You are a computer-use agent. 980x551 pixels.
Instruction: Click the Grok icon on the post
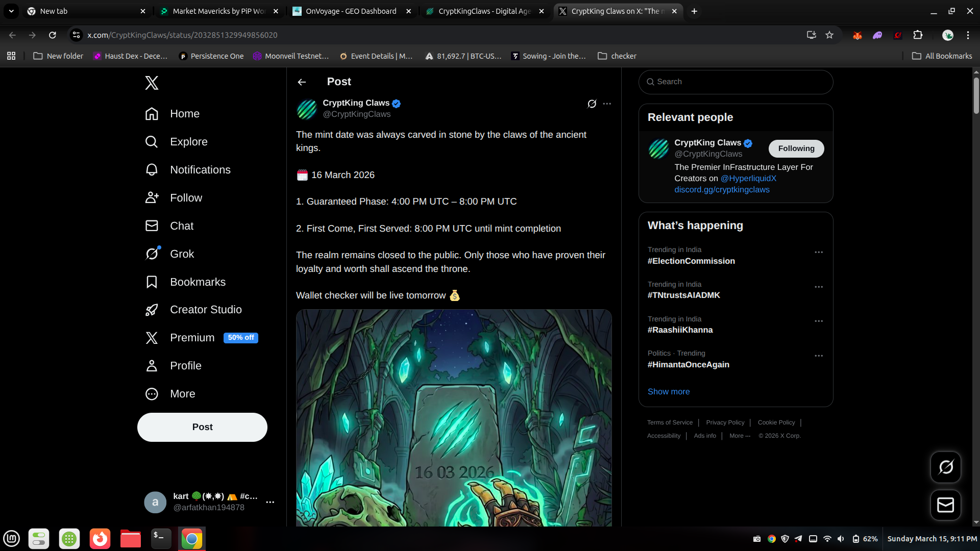click(592, 104)
